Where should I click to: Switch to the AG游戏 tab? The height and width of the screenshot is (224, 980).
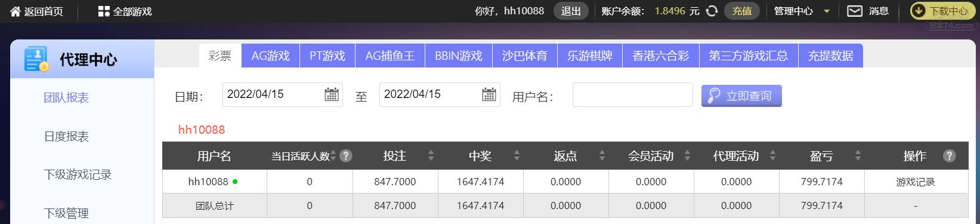(271, 56)
